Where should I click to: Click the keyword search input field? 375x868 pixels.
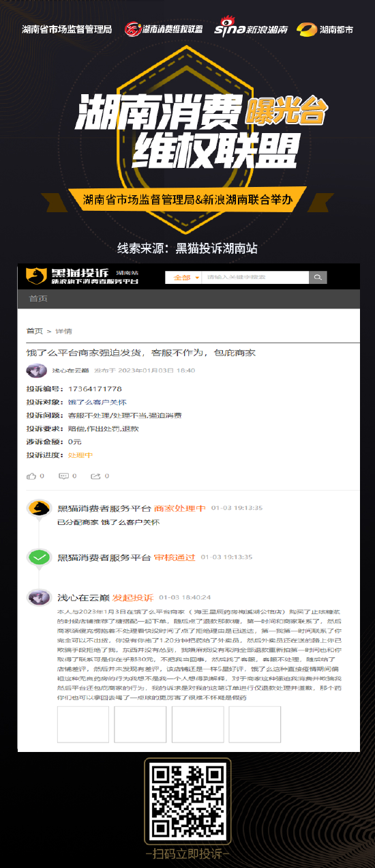tap(256, 277)
